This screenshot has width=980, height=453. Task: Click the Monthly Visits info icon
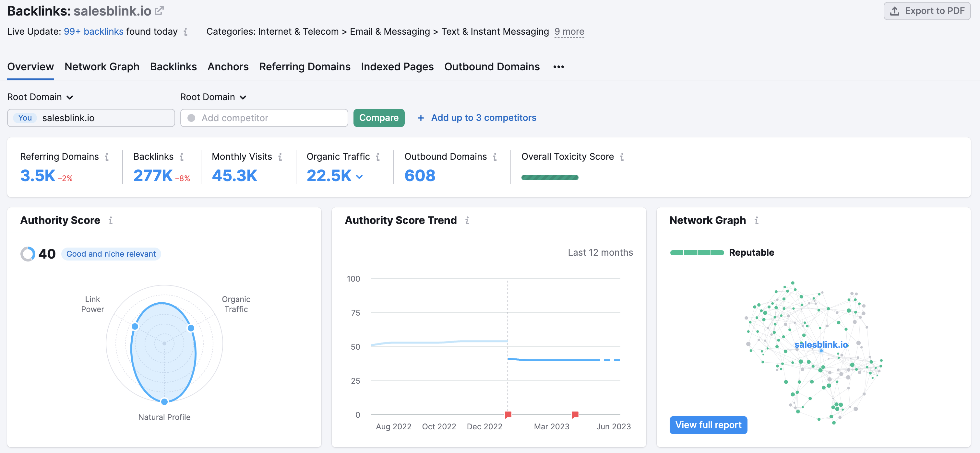coord(280,157)
